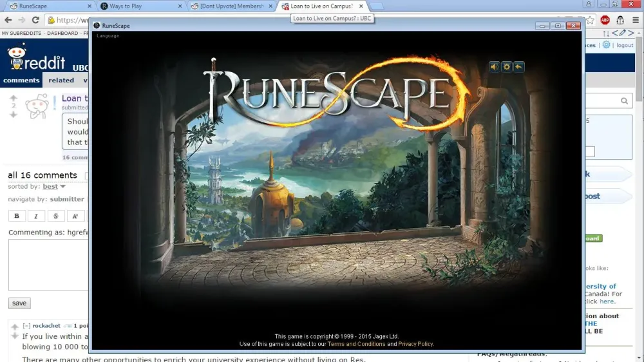Image resolution: width=644 pixels, height=362 pixels.
Task: Open MY SUBREDDITS dropdown
Action: [x=21, y=33]
